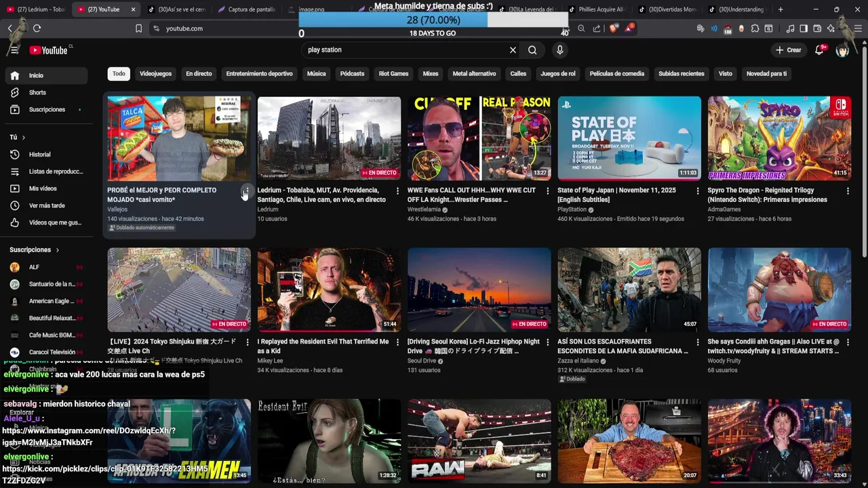Open Suscripciones in the sidebar
868x488 pixels.
(x=46, y=109)
